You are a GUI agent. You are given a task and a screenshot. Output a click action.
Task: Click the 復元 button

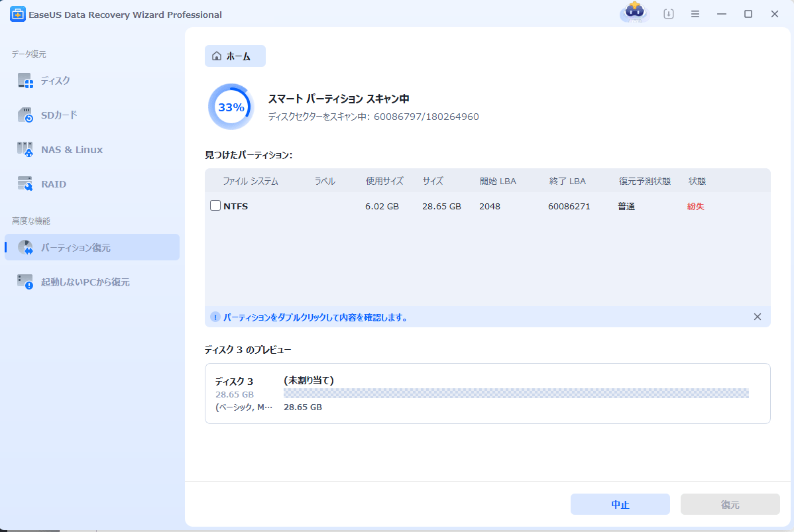click(730, 505)
